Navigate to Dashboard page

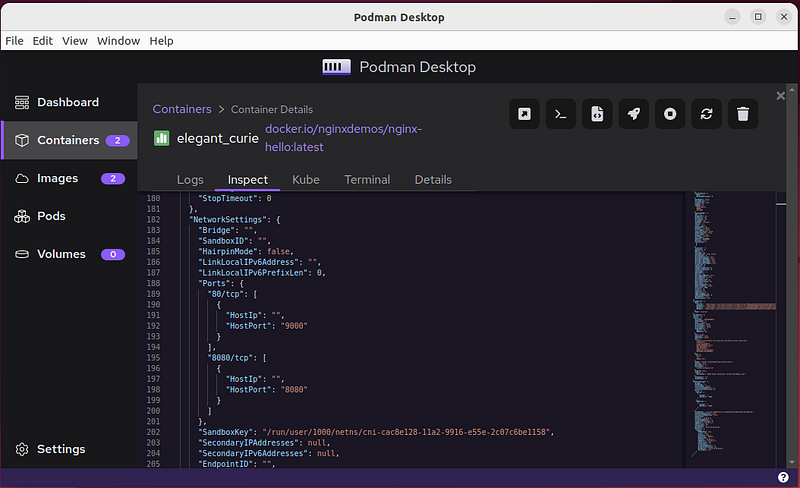(68, 103)
